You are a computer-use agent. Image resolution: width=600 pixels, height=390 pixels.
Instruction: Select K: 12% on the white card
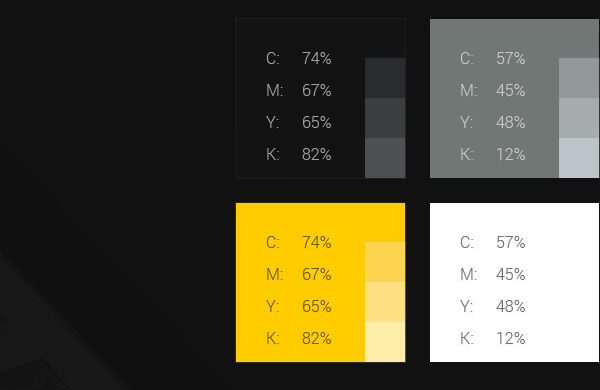tap(493, 339)
